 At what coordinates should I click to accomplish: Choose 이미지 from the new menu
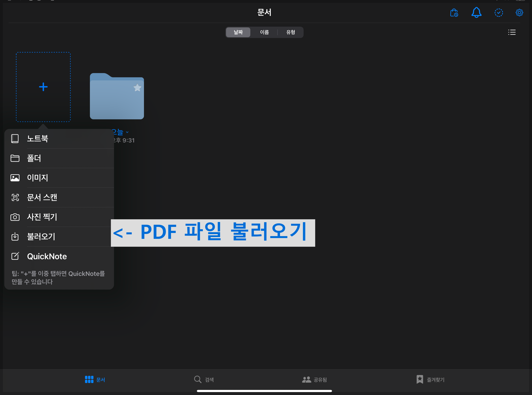(59, 178)
